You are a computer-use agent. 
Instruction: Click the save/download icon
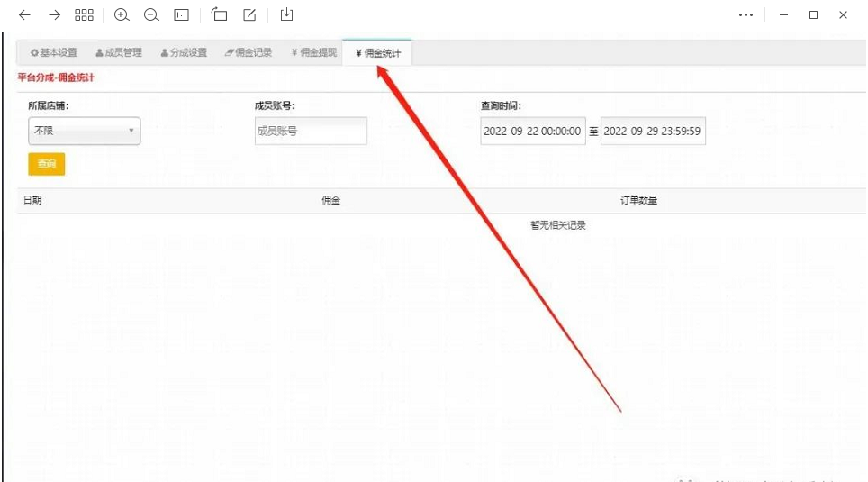[x=286, y=15]
